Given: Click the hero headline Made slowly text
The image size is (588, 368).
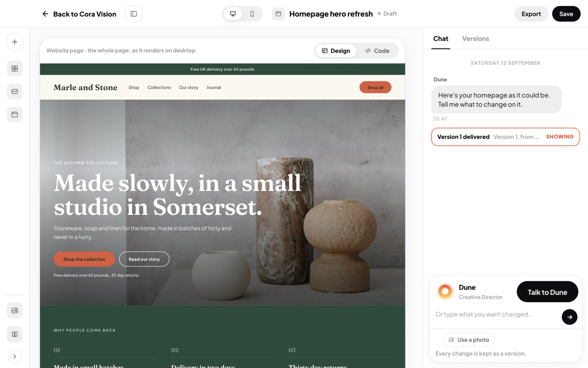Looking at the screenshot, I should point(178,195).
